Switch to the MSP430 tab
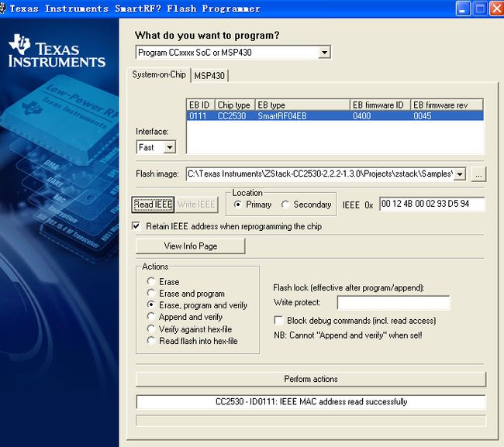504x447 pixels. click(x=209, y=76)
